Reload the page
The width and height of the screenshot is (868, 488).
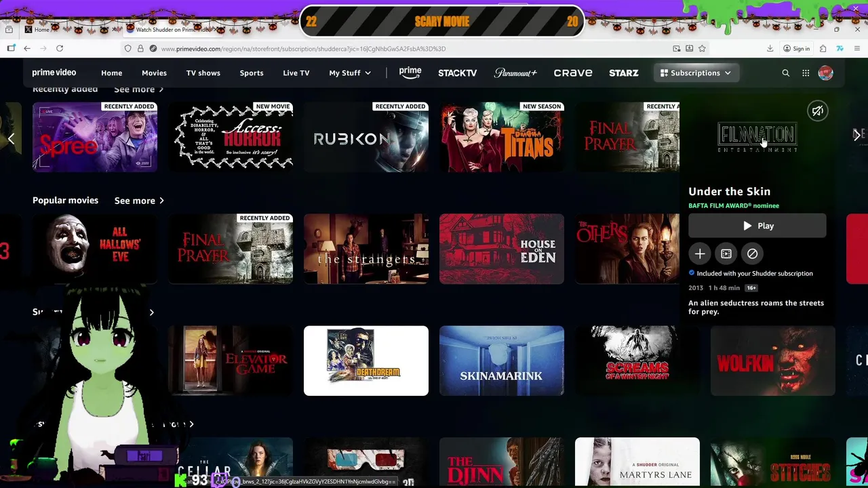point(60,49)
